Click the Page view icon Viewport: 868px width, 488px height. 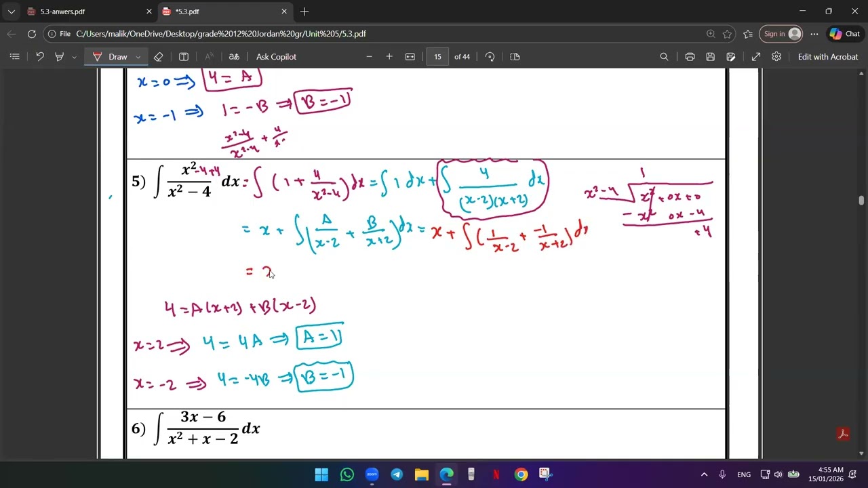[515, 57]
